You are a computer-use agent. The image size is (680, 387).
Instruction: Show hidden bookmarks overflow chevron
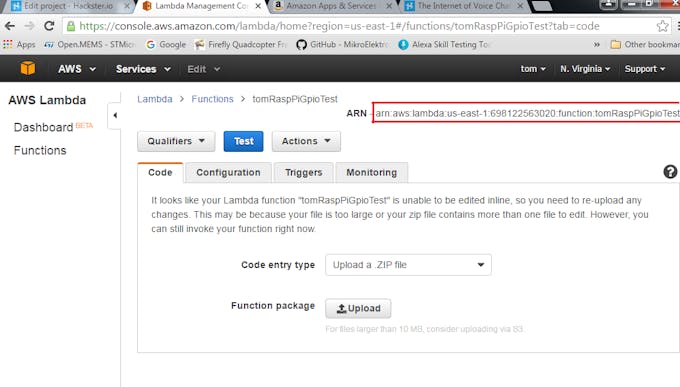[597, 44]
